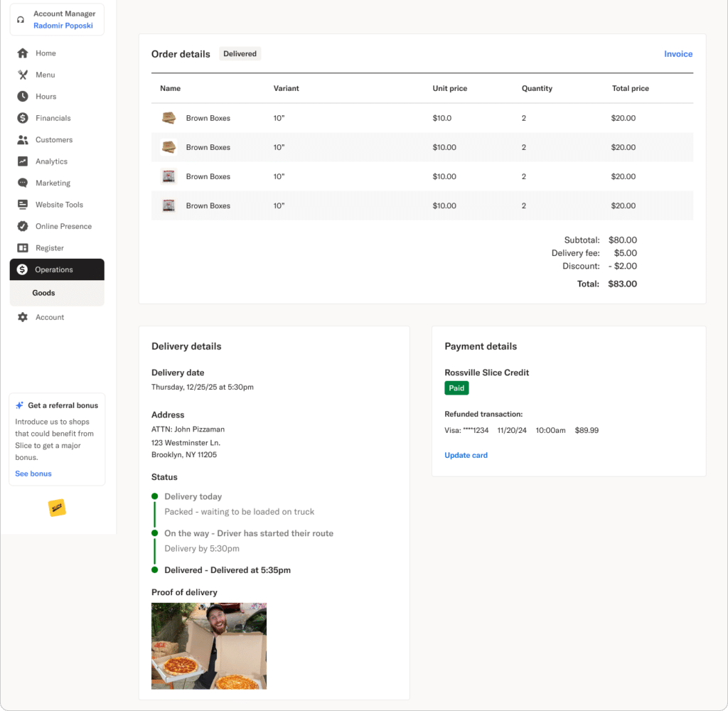Screen dimensions: 728x711
Task: Click the referral bonus sparkle icon
Action: coord(19,405)
